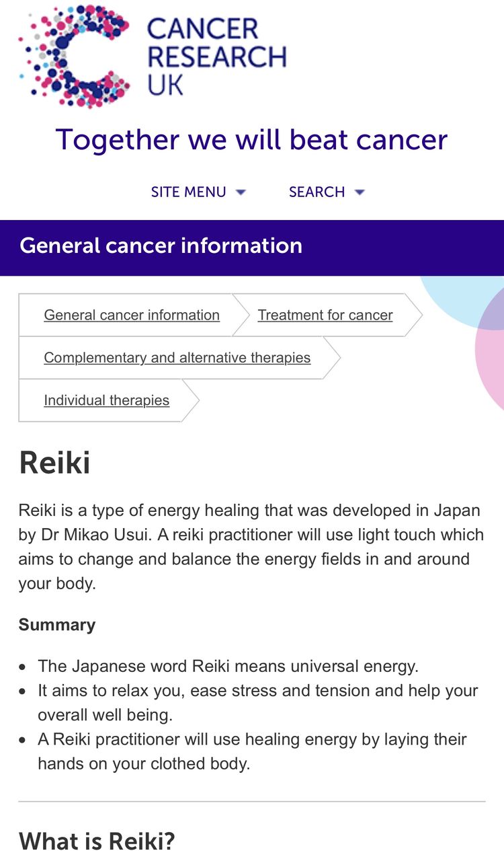Image resolution: width=504 pixels, height=861 pixels.
Task: Open the Treatment for cancer breadcrumb
Action: tap(325, 315)
